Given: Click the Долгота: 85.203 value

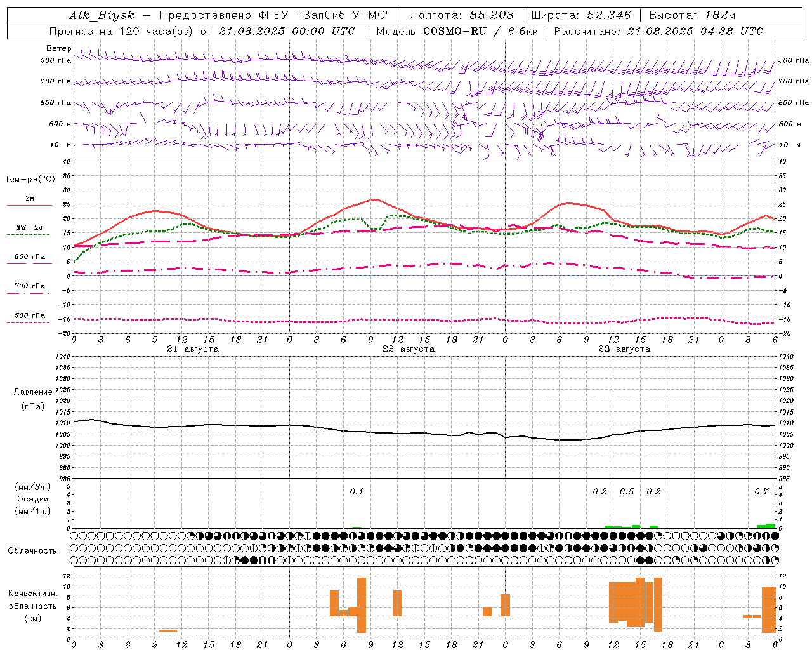Looking at the screenshot, I should pos(461,16).
